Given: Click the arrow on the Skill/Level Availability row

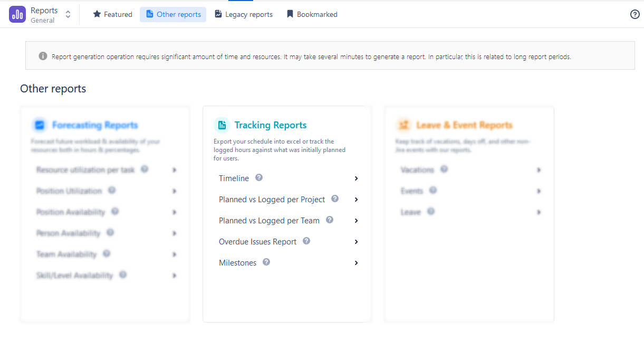Looking at the screenshot, I should 174,275.
